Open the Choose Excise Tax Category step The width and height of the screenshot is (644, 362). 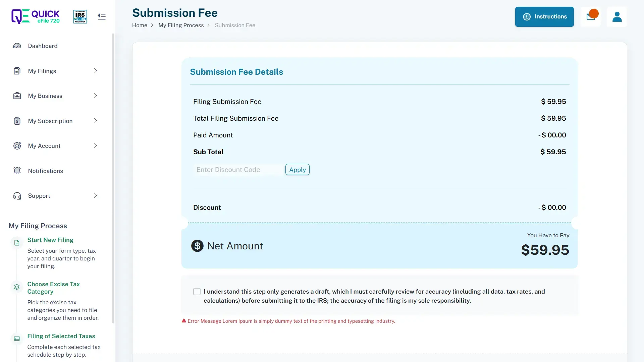coord(54,288)
